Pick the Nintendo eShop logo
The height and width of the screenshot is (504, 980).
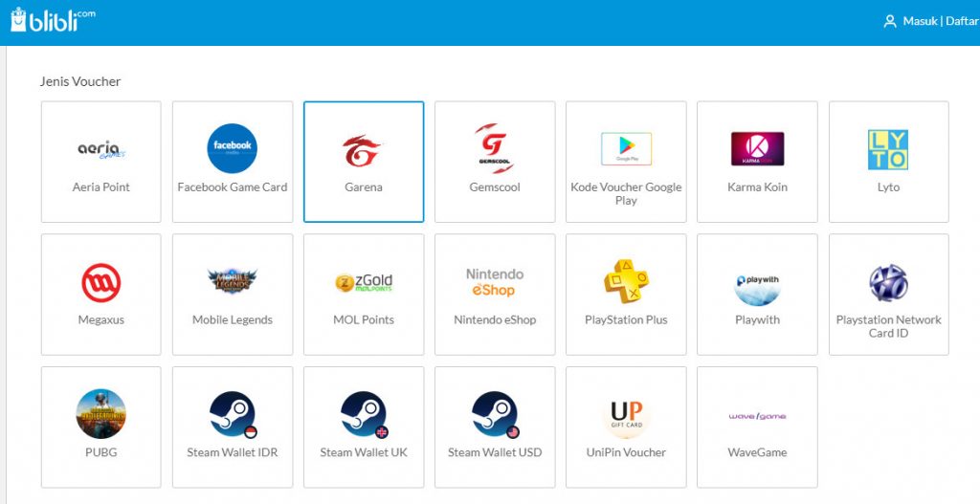(495, 282)
